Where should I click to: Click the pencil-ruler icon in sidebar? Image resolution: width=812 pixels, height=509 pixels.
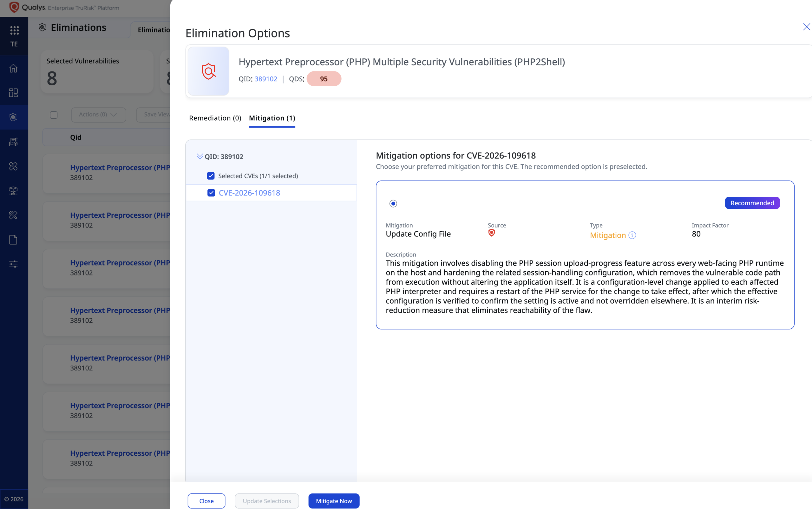click(x=13, y=215)
